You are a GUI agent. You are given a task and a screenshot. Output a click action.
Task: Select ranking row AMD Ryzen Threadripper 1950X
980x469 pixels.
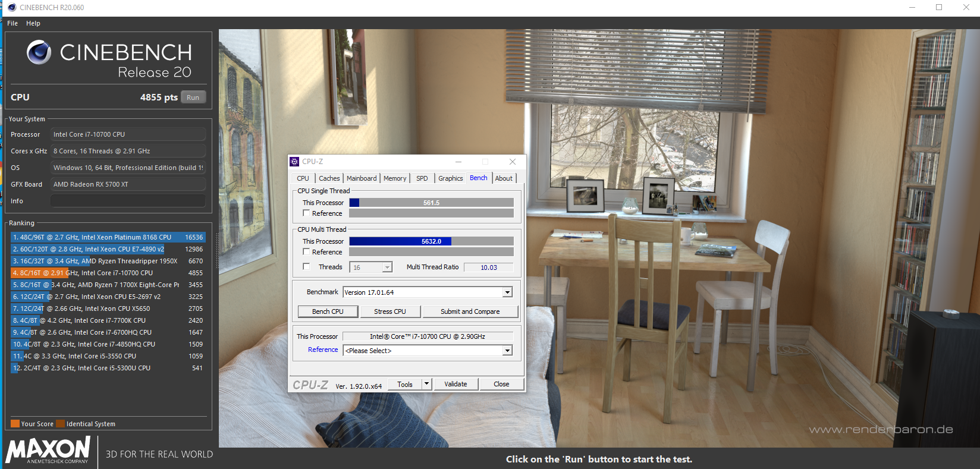[x=108, y=261]
